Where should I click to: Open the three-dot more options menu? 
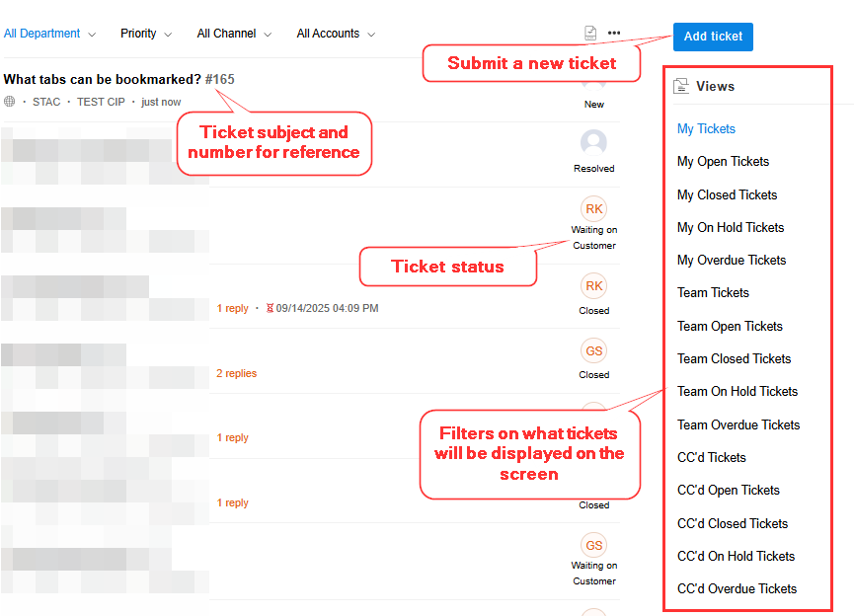pos(614,34)
